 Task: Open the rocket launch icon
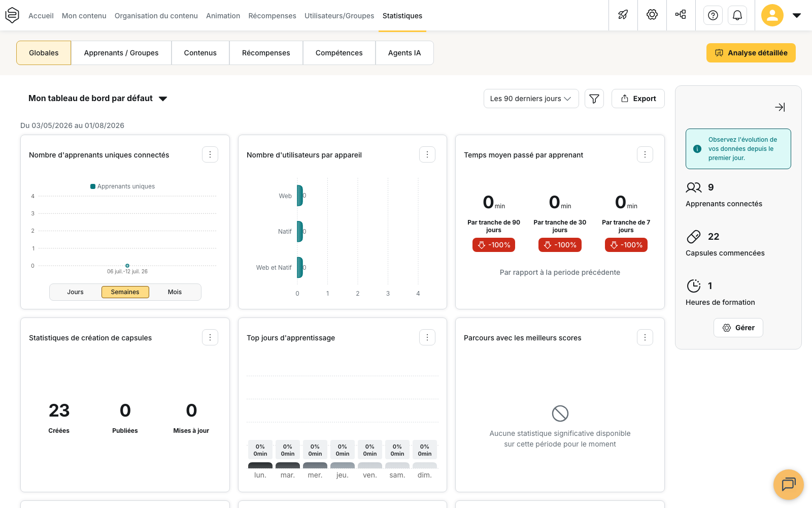tap(623, 15)
